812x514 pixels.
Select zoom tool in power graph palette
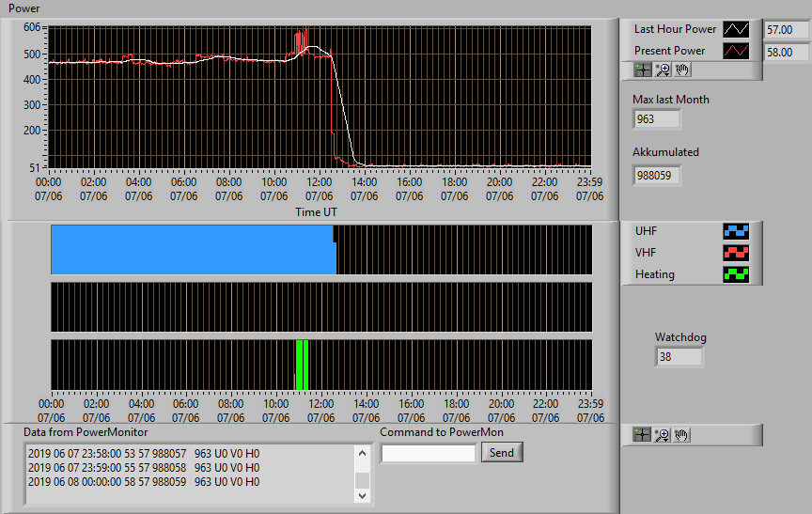point(663,70)
